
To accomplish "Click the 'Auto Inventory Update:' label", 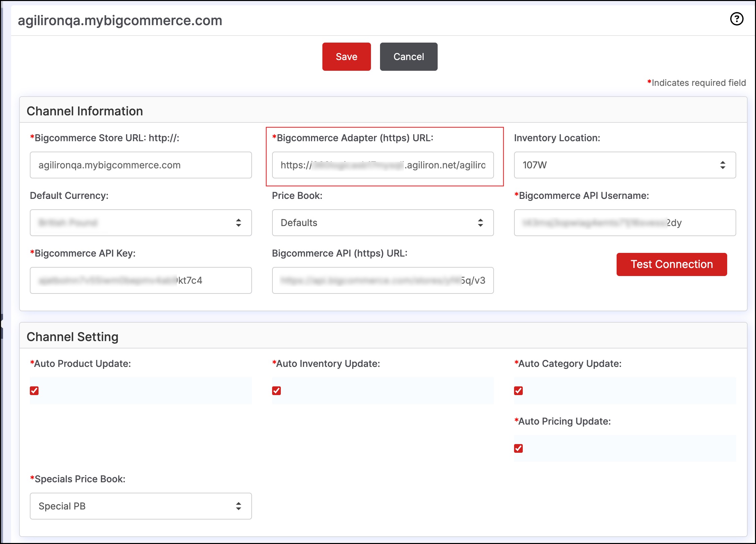I will point(326,364).
